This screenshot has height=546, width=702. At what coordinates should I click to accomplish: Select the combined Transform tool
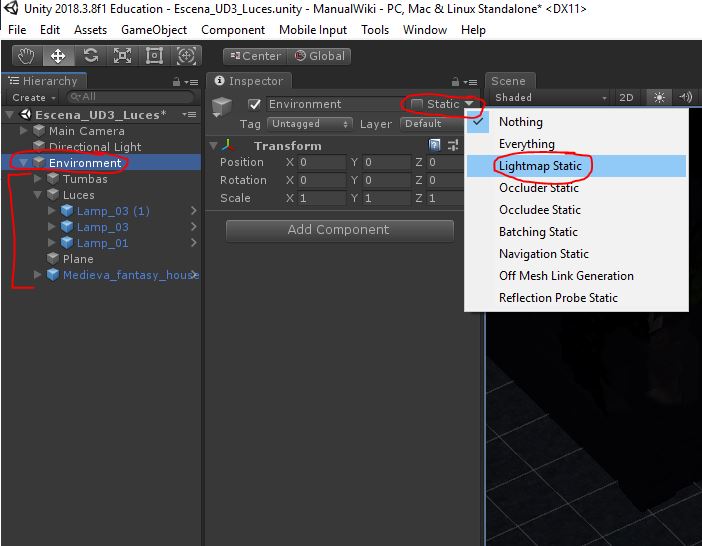click(x=186, y=56)
